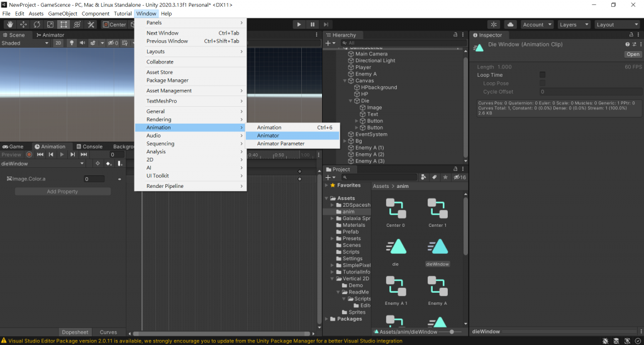The image size is (644, 345).
Task: Click the sun lighting services icon
Action: tap(494, 25)
